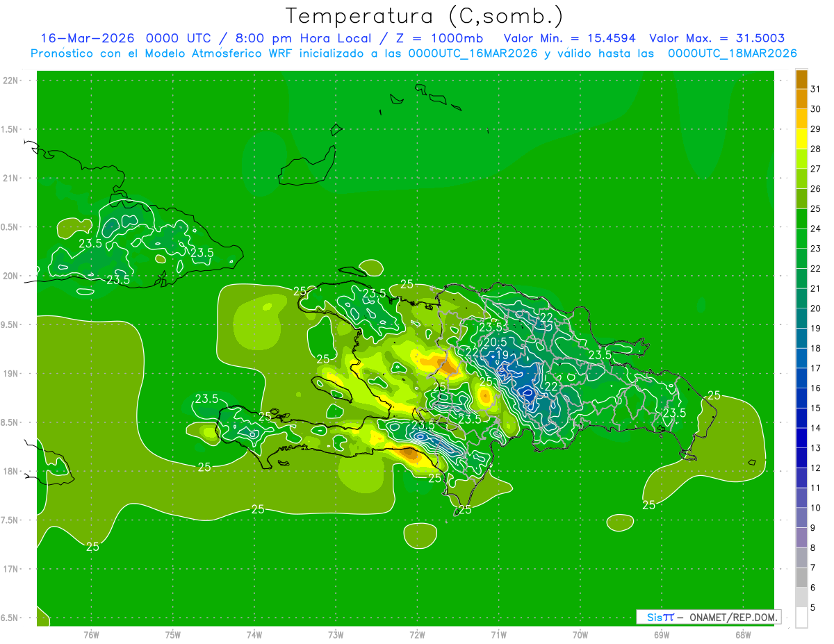This screenshot has width=834, height=644.
Task: Click the '22N' latitude axis label
Action: (10, 81)
